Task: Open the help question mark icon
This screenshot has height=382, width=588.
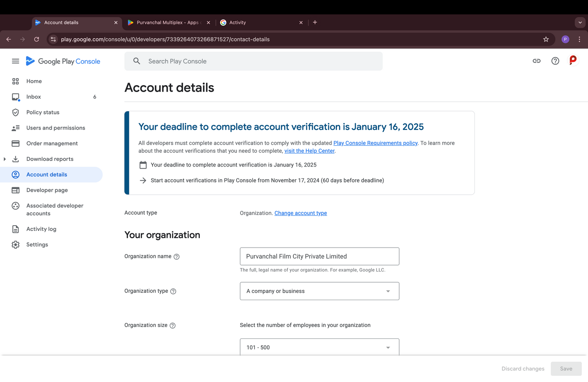Action: (x=555, y=61)
